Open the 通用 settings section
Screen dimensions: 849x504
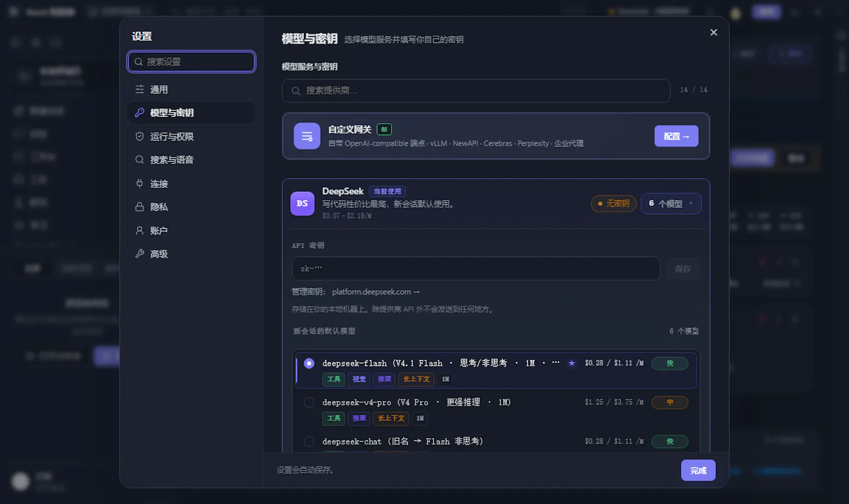(191, 90)
